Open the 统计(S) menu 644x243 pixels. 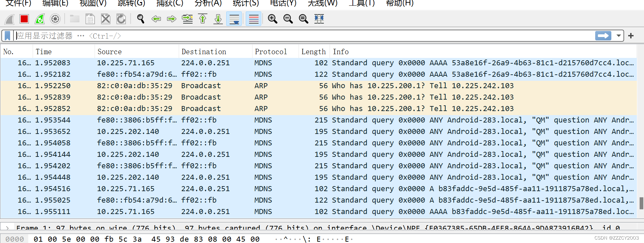click(x=246, y=3)
